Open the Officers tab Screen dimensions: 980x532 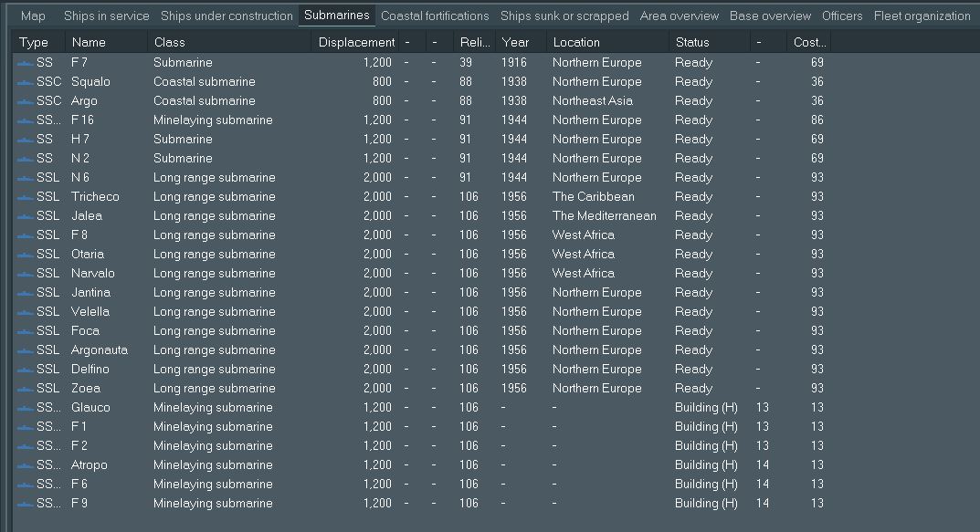(842, 16)
